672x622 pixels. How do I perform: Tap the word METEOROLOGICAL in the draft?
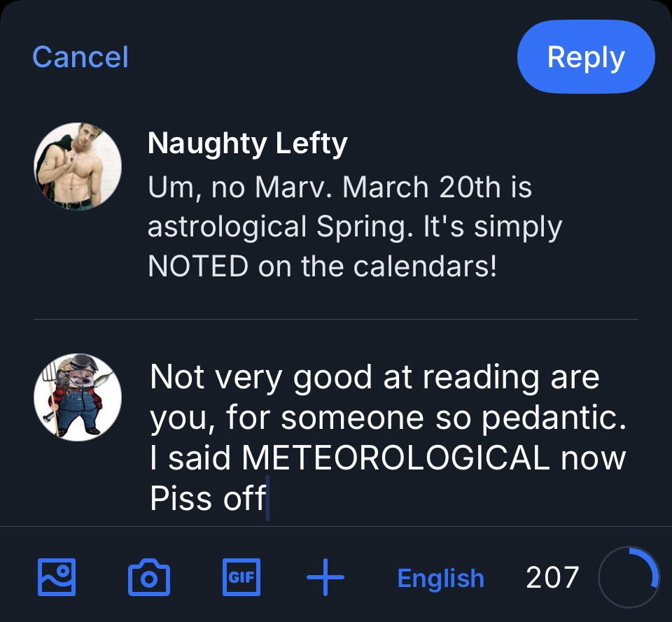pos(395,458)
